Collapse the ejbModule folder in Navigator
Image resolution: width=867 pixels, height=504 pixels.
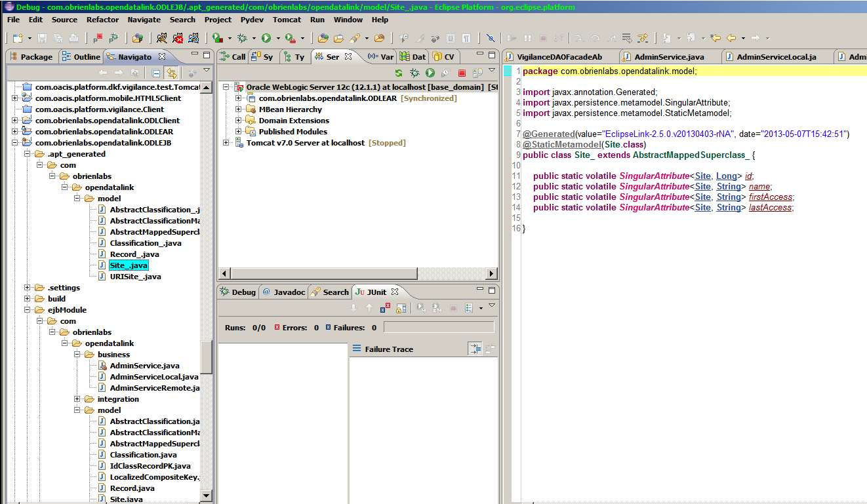(x=28, y=310)
